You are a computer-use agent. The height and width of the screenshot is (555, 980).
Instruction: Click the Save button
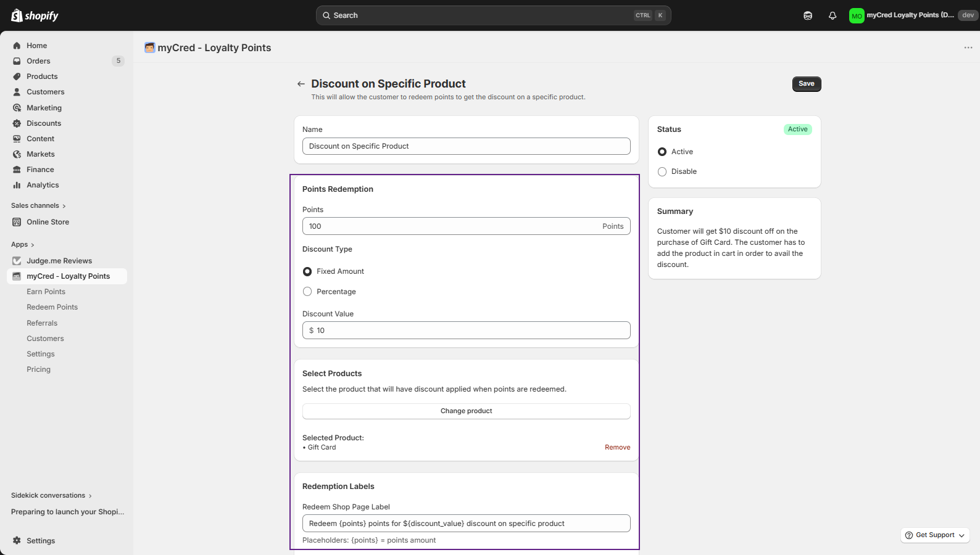click(806, 84)
